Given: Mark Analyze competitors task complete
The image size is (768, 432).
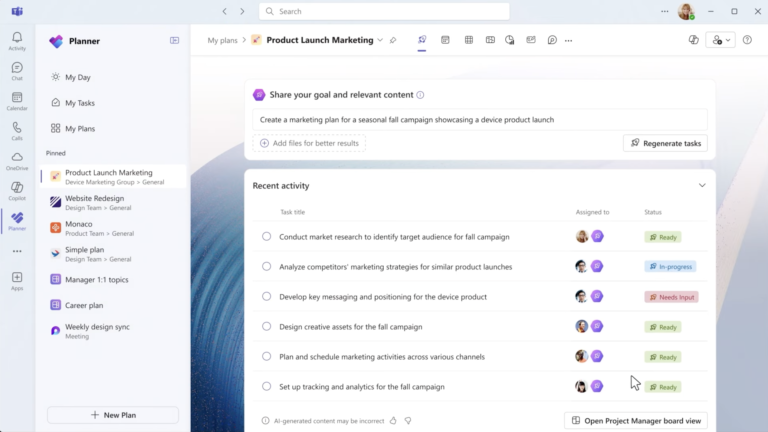Looking at the screenshot, I should (x=266, y=266).
